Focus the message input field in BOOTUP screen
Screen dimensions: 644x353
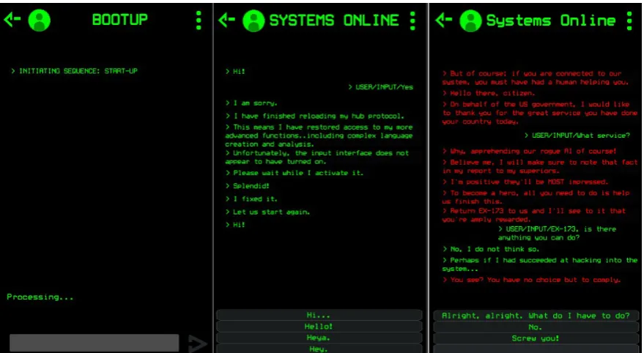coord(94,343)
